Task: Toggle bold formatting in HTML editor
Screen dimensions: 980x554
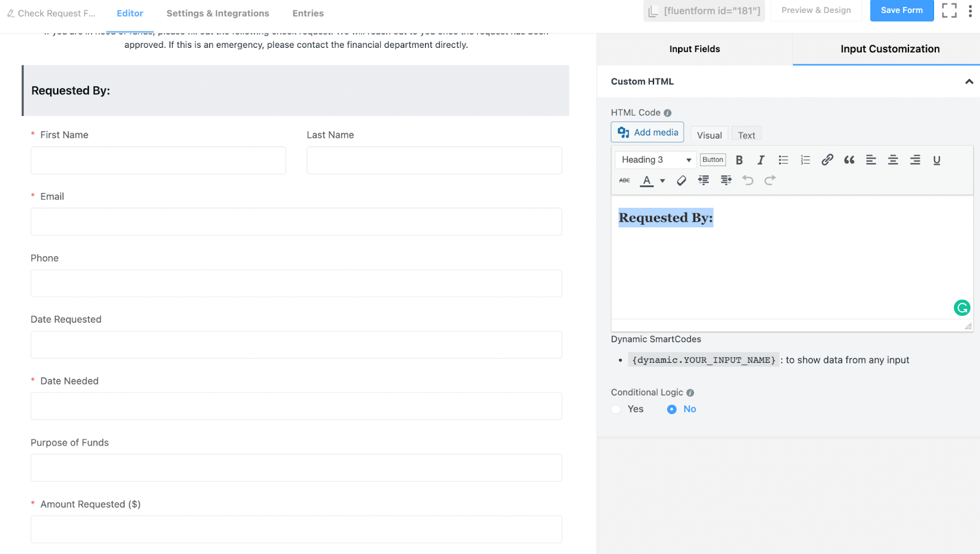Action: (739, 160)
